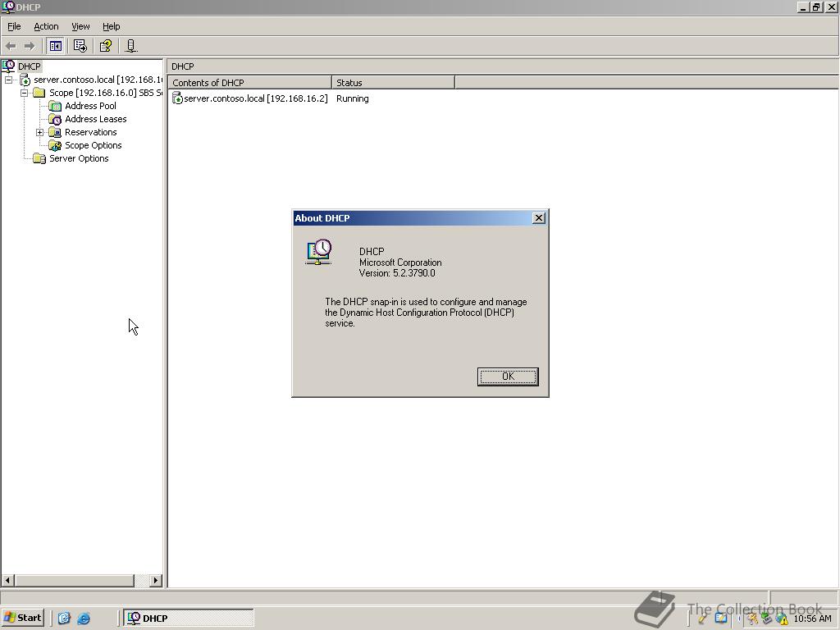Minimize the DHCP window

tap(804, 7)
